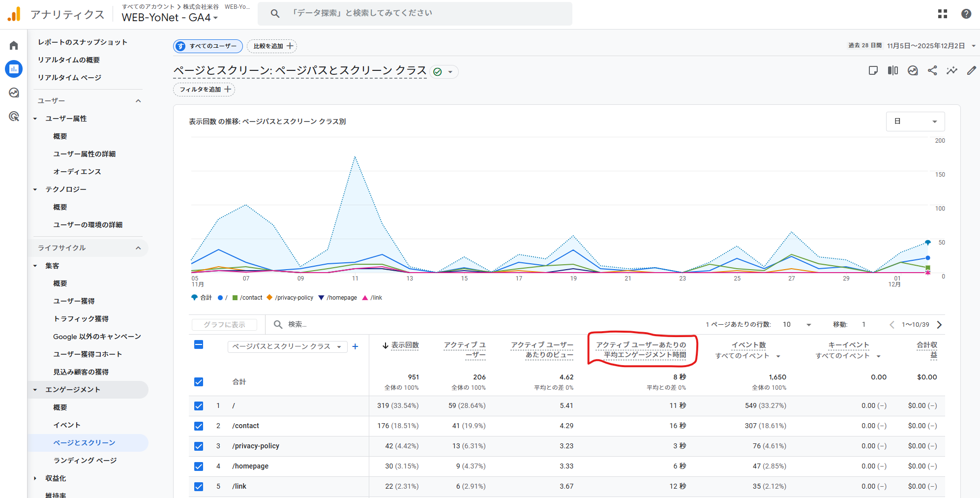The height and width of the screenshot is (498, 980).
Task: Click the 比較を追加 button
Action: (272, 46)
